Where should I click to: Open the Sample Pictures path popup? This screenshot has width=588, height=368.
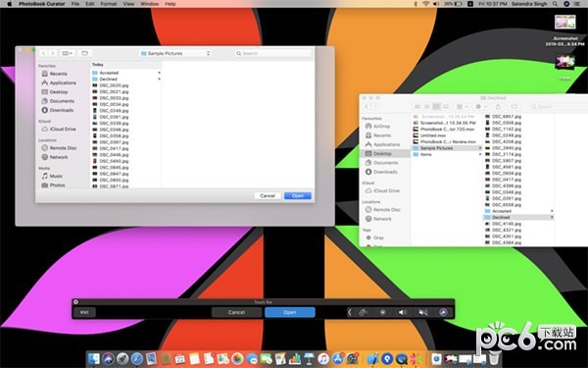175,53
